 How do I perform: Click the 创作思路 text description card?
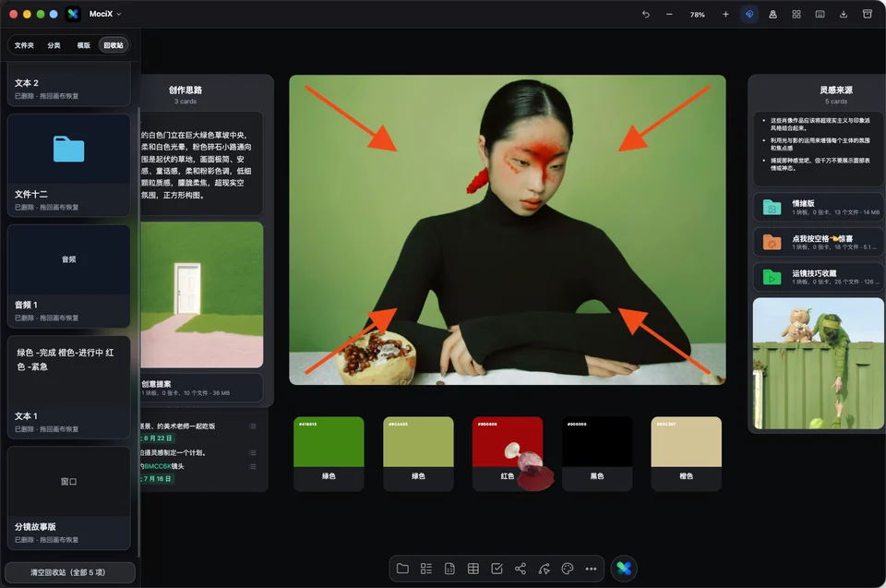[x=202, y=163]
